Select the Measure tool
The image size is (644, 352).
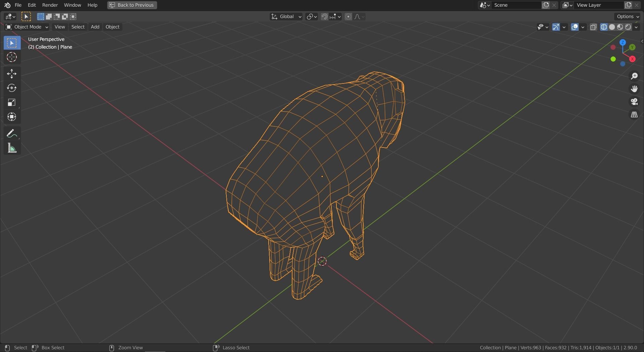point(12,148)
